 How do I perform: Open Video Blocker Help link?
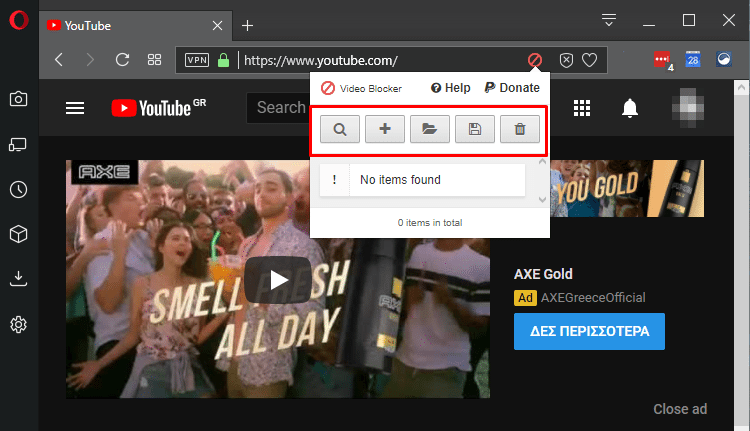451,88
